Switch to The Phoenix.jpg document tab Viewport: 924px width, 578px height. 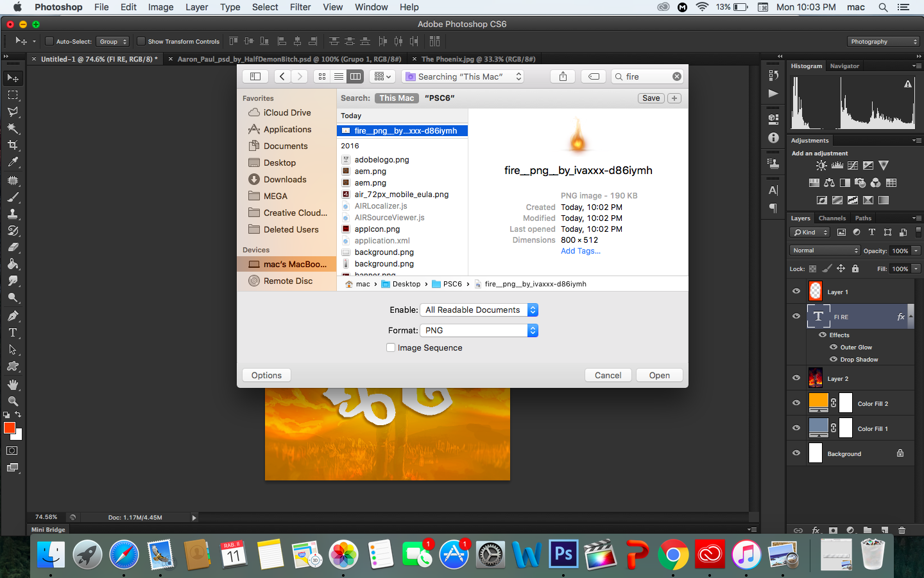pyautogui.click(x=478, y=59)
